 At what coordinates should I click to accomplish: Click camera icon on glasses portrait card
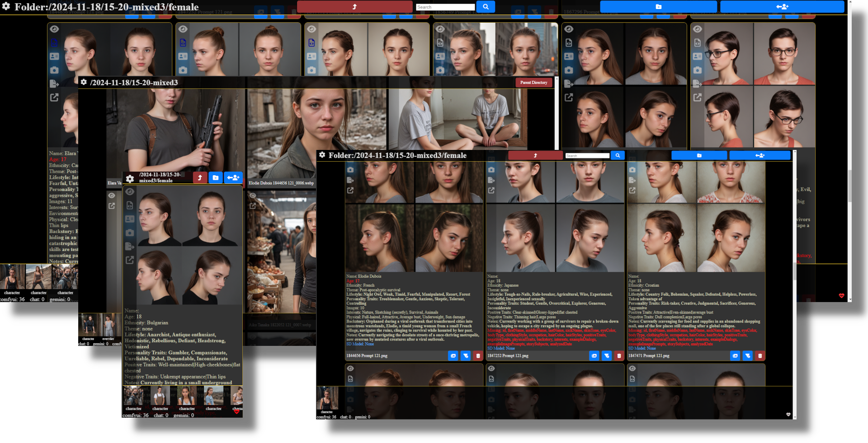698,70
